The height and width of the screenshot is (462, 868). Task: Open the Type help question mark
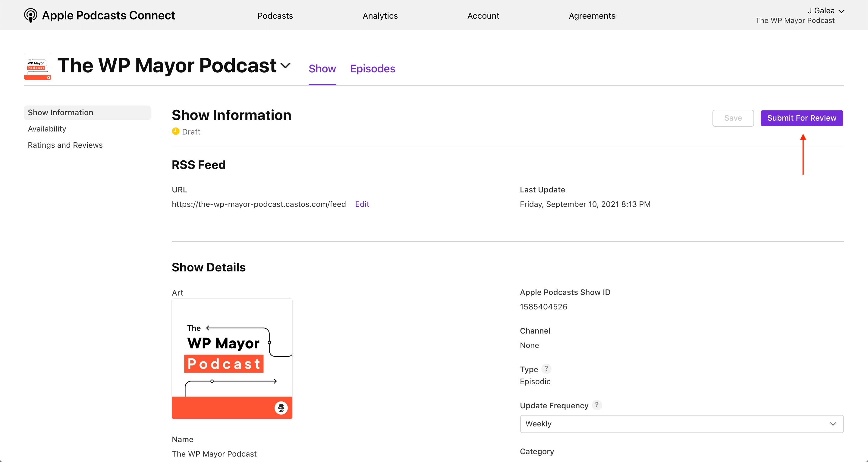coord(546,369)
